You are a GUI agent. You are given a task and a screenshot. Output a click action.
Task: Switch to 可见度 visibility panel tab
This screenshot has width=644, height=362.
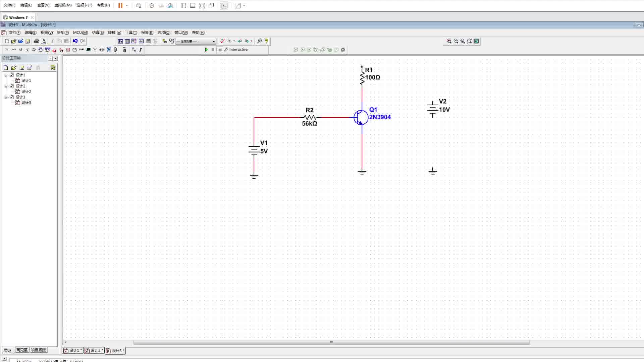click(22, 350)
